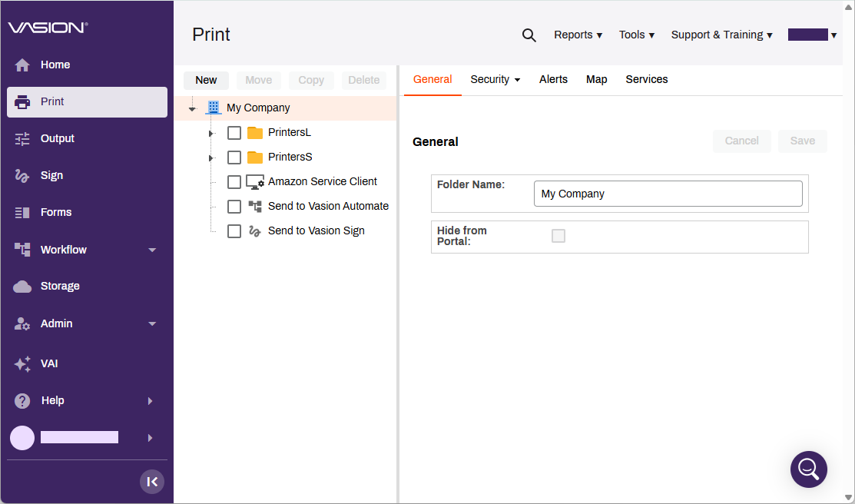Select Send to Vasion Automate label
The height and width of the screenshot is (504, 855).
[x=328, y=206]
